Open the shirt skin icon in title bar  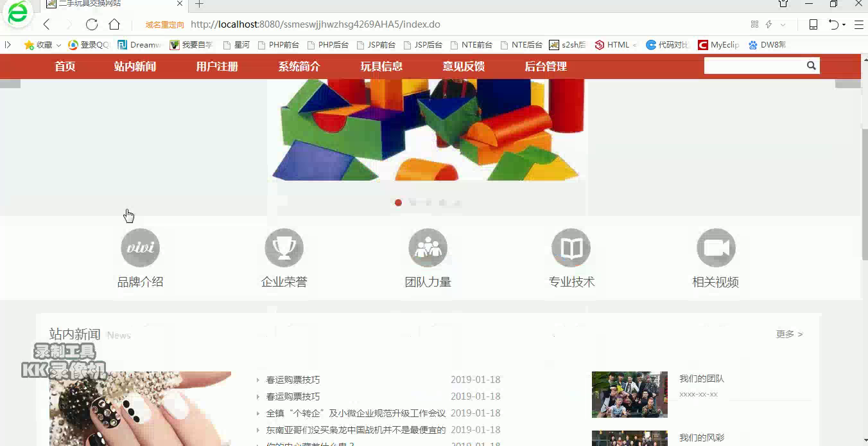[x=783, y=4]
